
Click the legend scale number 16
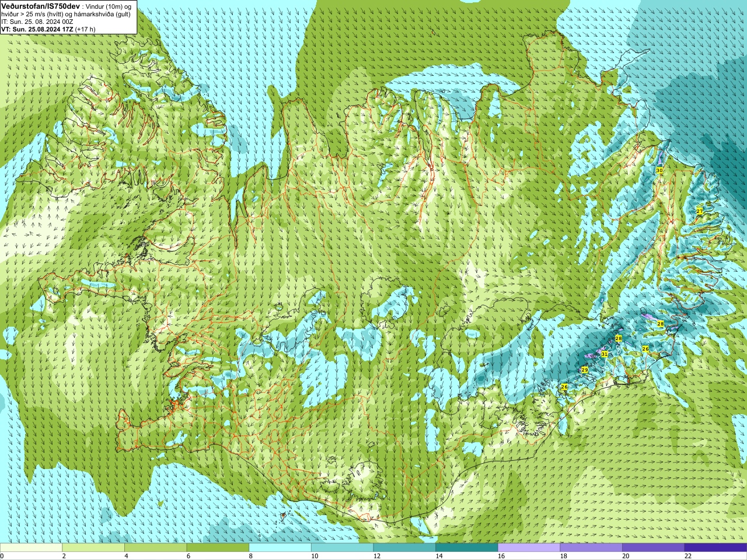point(501,556)
